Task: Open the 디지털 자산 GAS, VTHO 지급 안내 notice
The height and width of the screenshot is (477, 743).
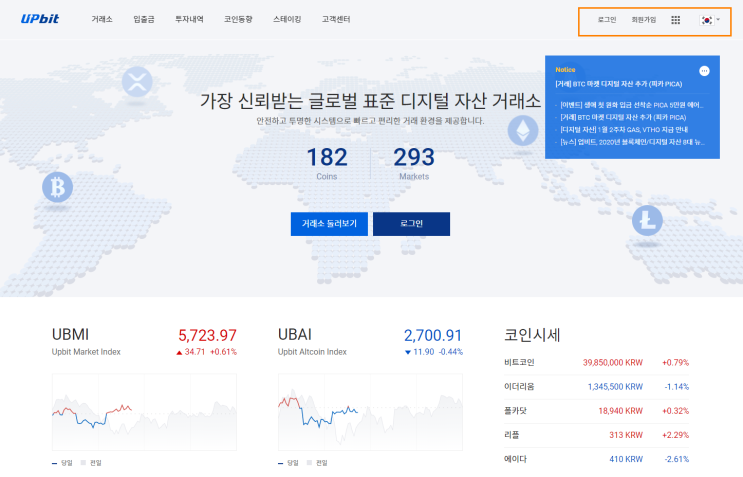Action: coord(624,130)
